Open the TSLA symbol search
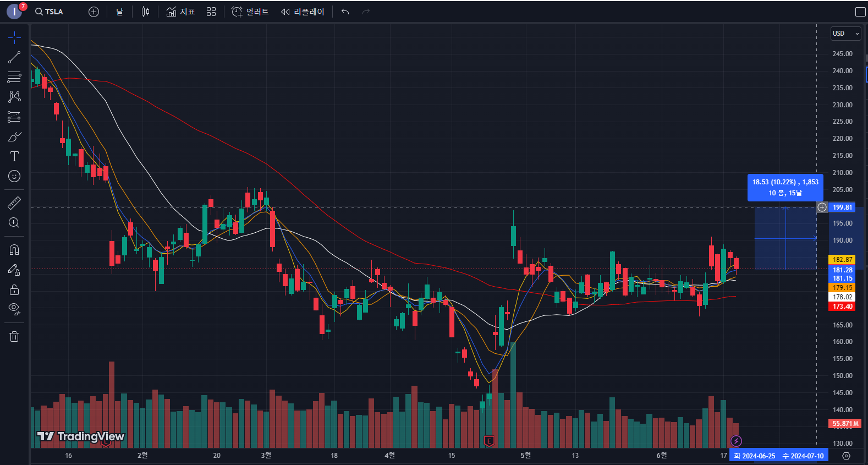The width and height of the screenshot is (868, 465). [50, 12]
